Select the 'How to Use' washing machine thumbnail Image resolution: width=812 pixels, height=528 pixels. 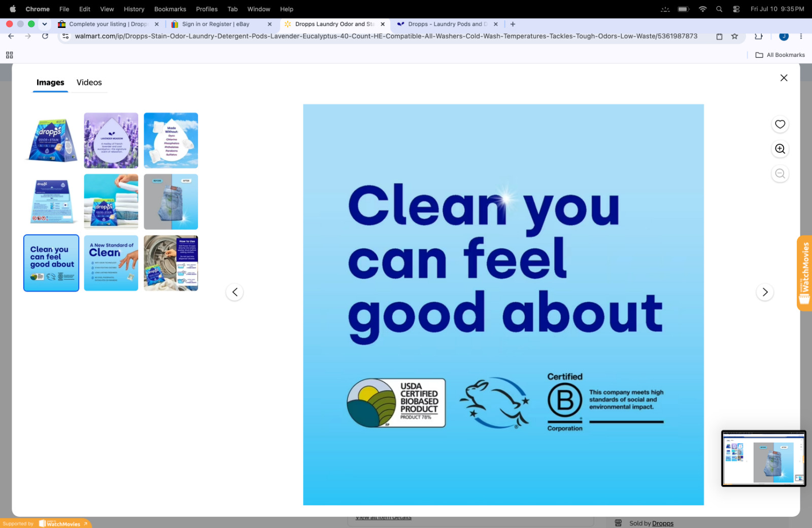pyautogui.click(x=171, y=263)
